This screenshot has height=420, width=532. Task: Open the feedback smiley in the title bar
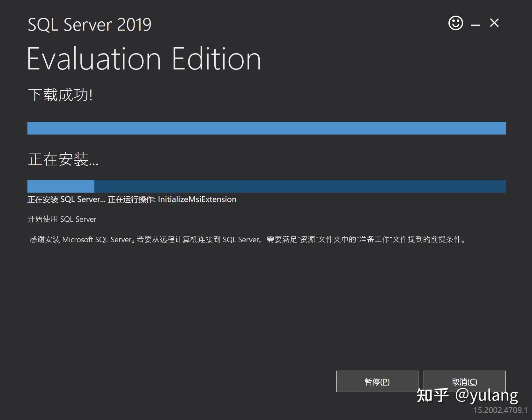click(x=455, y=23)
